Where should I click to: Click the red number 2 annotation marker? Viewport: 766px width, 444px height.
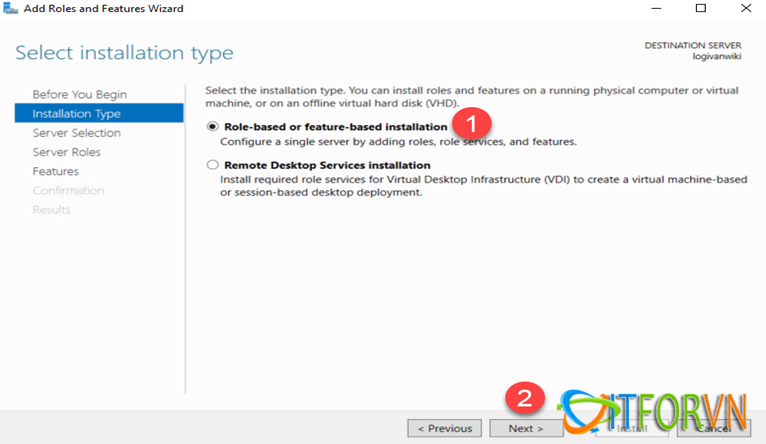(x=524, y=399)
